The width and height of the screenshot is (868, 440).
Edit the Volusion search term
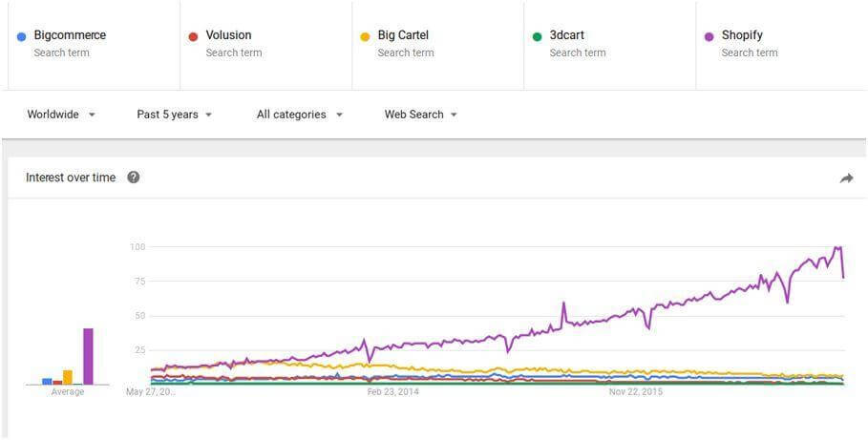point(266,46)
